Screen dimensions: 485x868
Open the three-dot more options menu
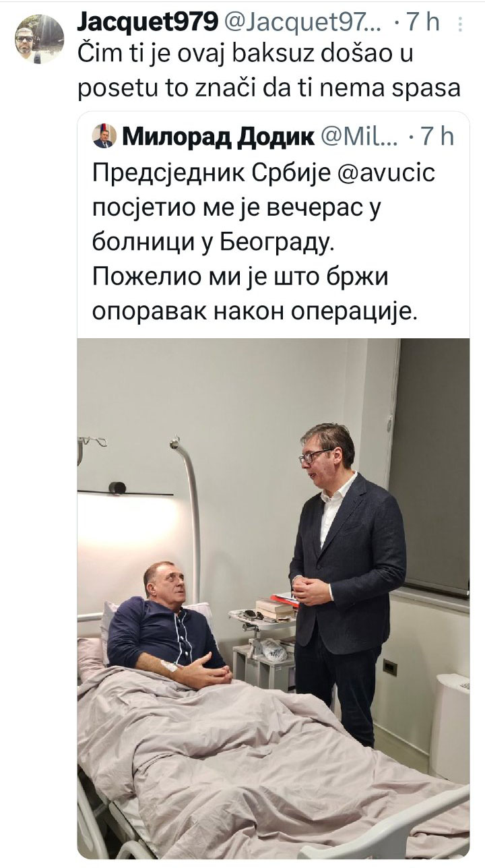point(460,24)
